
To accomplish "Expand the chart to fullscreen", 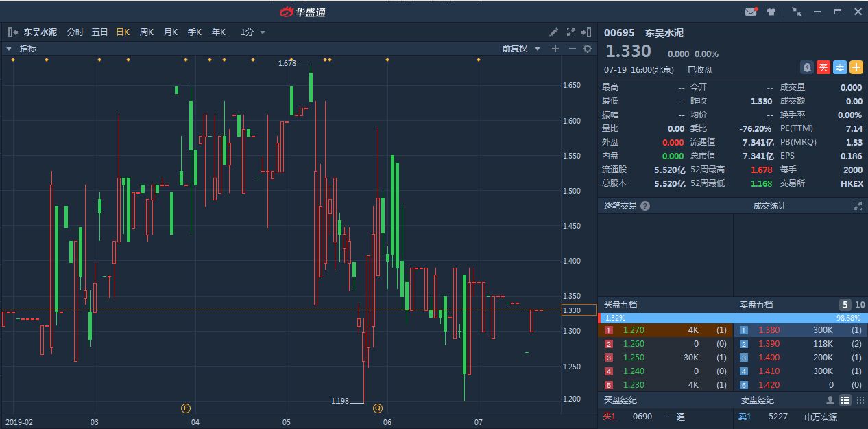I will [x=571, y=32].
